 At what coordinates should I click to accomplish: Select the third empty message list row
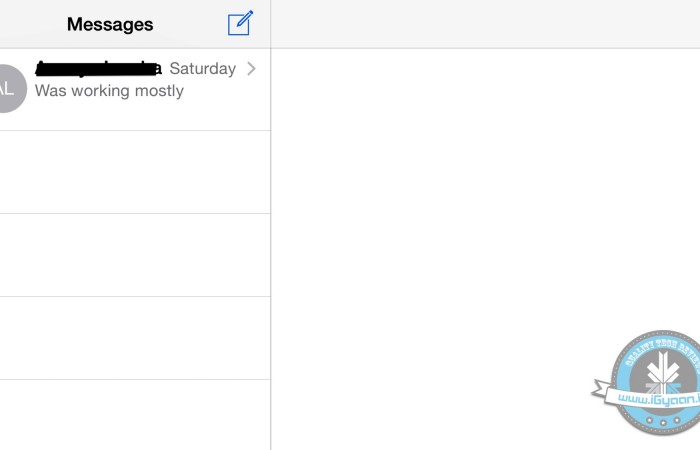(x=135, y=338)
